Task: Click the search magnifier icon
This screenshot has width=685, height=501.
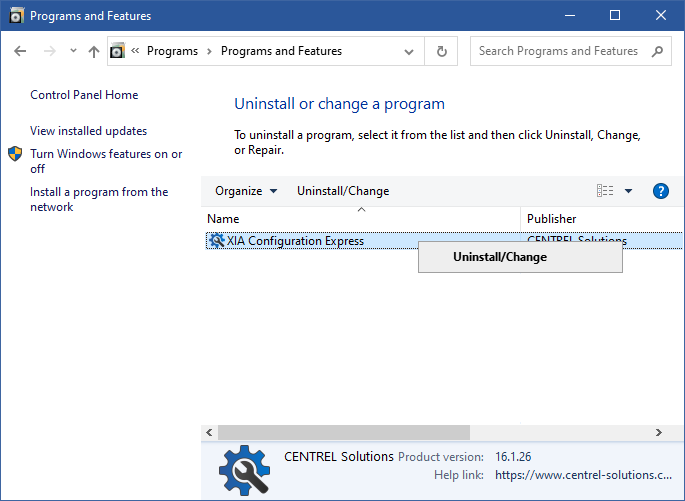Action: [x=657, y=52]
